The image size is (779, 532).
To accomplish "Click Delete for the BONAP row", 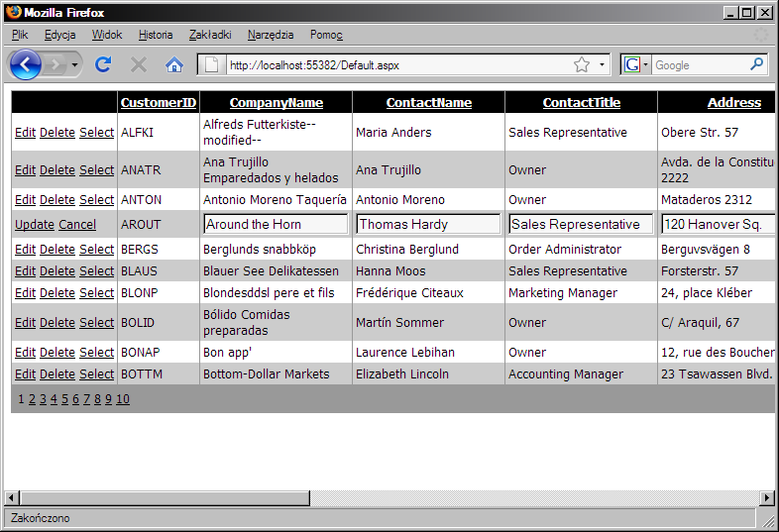I will (x=57, y=352).
